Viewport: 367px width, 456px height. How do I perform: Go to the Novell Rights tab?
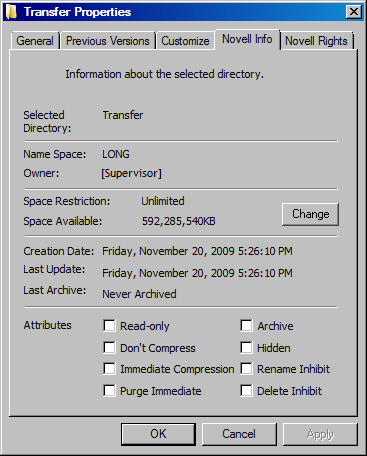point(316,41)
